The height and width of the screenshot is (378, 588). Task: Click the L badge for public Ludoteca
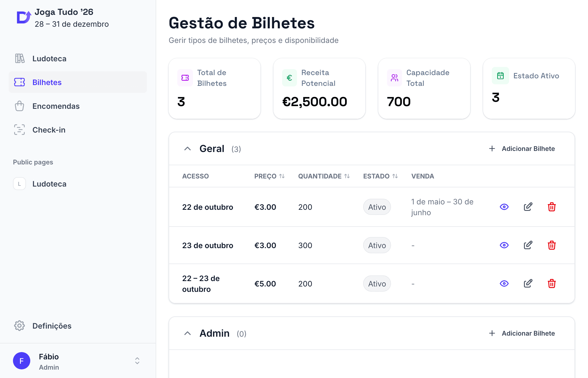(19, 184)
